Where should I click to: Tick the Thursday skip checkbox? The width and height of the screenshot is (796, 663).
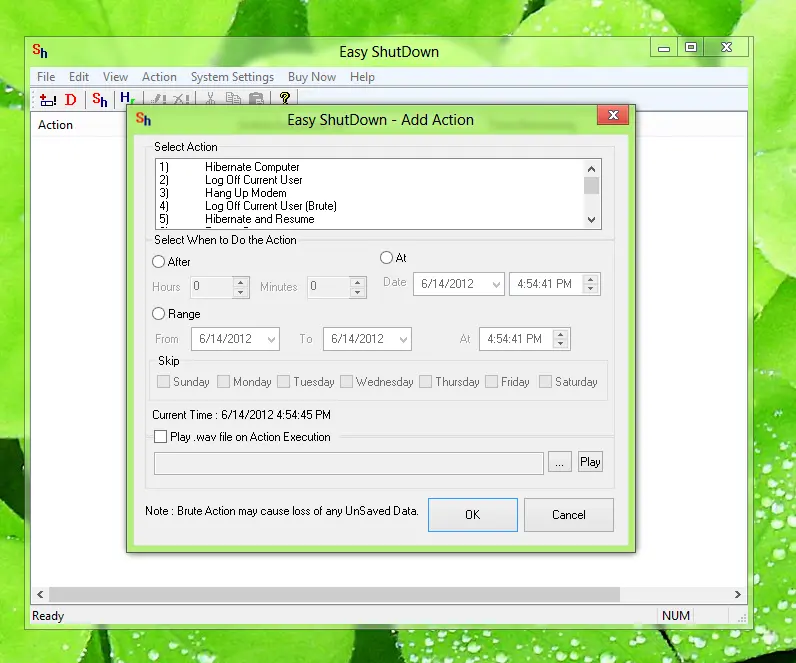click(425, 381)
